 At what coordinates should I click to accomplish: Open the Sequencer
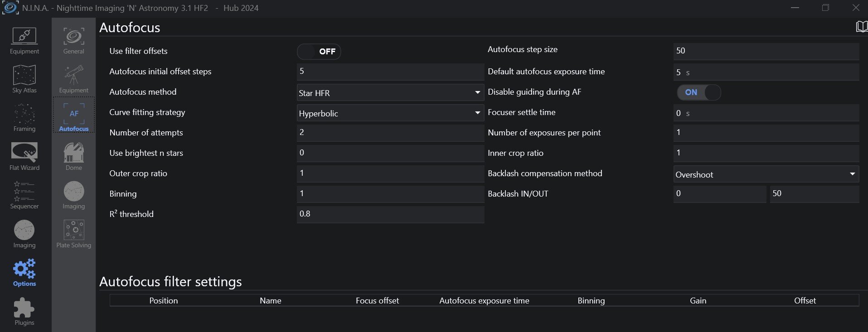24,195
